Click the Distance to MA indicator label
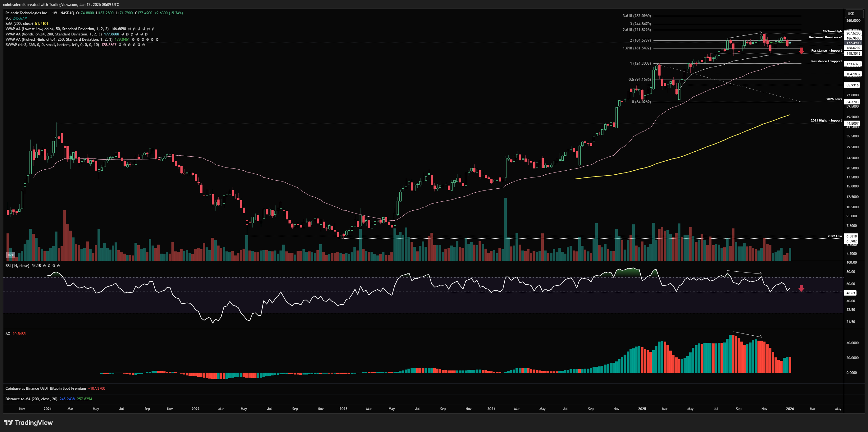 [31, 399]
